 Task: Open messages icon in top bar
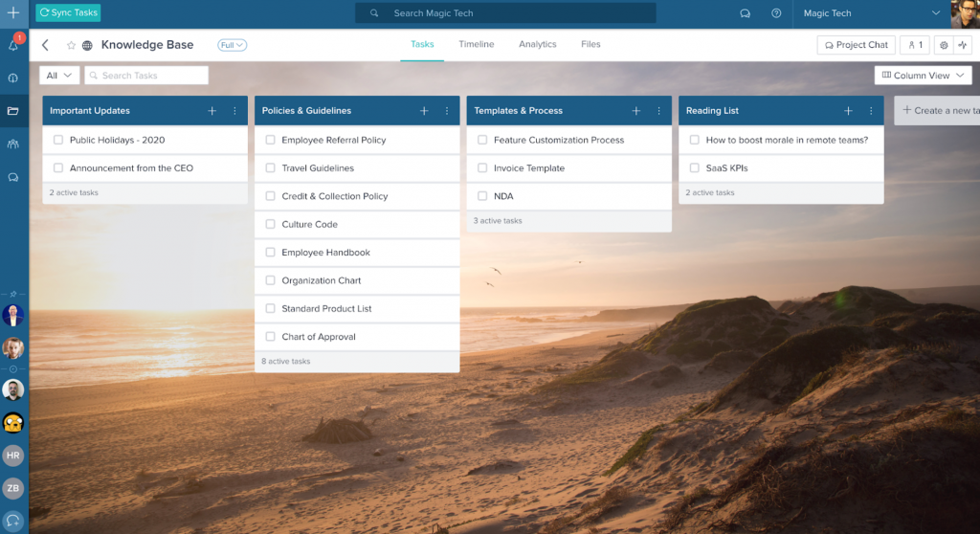click(745, 13)
